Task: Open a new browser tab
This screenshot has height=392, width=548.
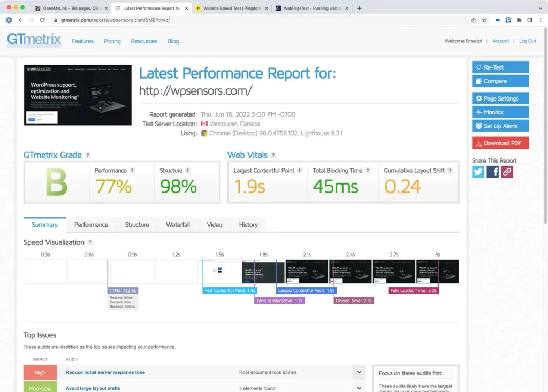Action: pyautogui.click(x=359, y=9)
